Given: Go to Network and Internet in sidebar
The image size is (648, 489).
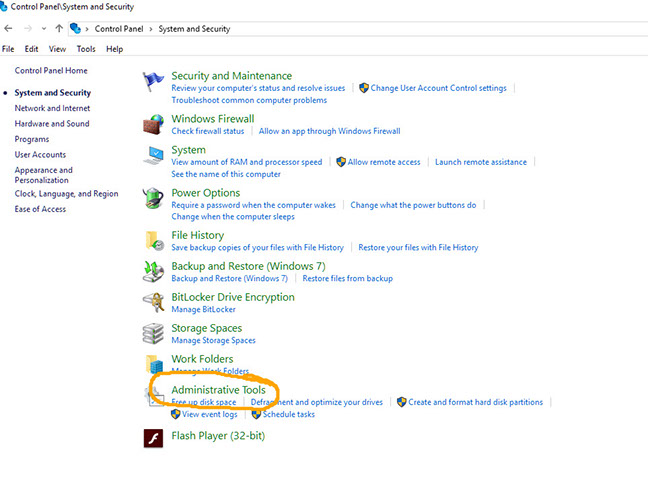Looking at the screenshot, I should (52, 108).
